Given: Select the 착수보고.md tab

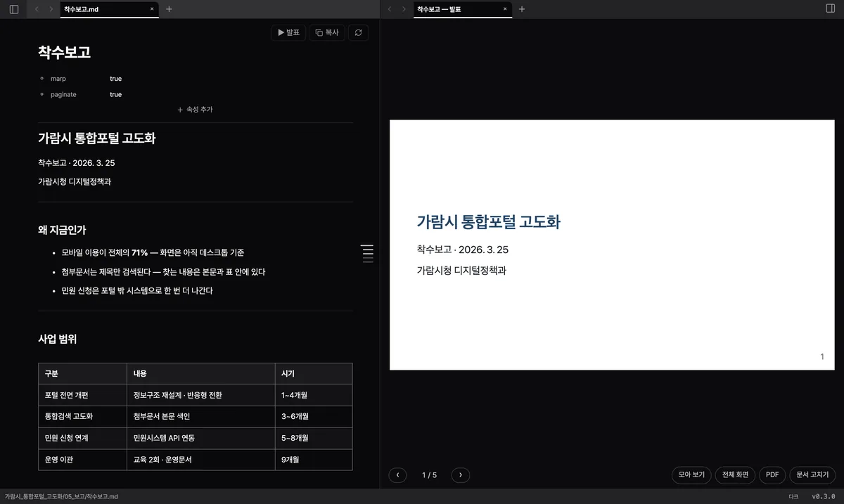Looking at the screenshot, I should click(x=109, y=9).
